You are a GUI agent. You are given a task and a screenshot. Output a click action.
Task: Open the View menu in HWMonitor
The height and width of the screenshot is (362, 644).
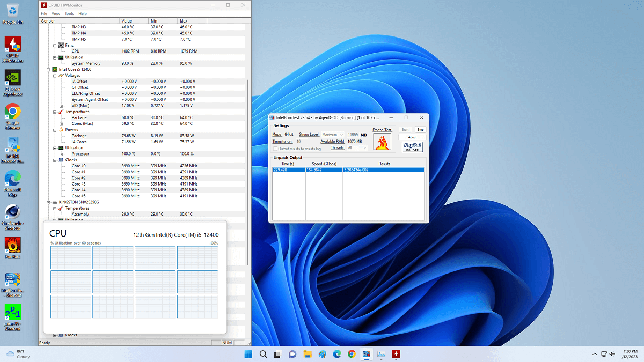56,13
